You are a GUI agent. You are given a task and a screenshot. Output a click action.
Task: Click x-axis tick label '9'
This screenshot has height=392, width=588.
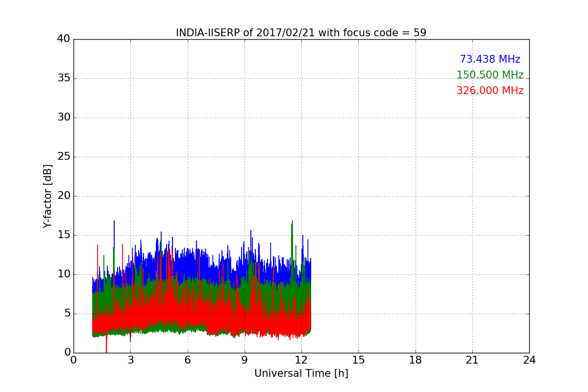pos(244,360)
